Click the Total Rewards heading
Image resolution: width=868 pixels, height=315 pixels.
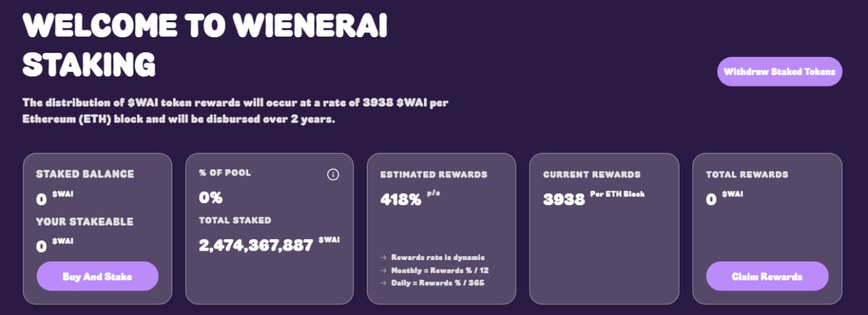(x=747, y=174)
